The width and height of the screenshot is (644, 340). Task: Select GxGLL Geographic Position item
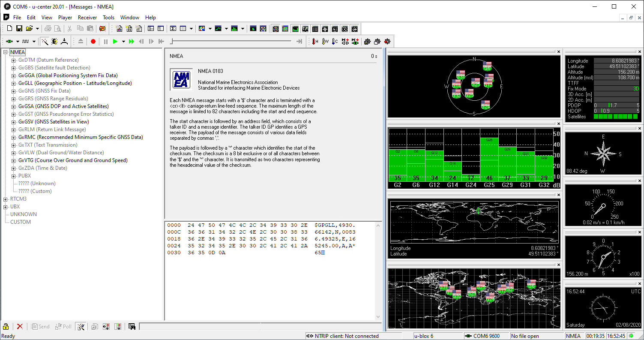pos(75,83)
